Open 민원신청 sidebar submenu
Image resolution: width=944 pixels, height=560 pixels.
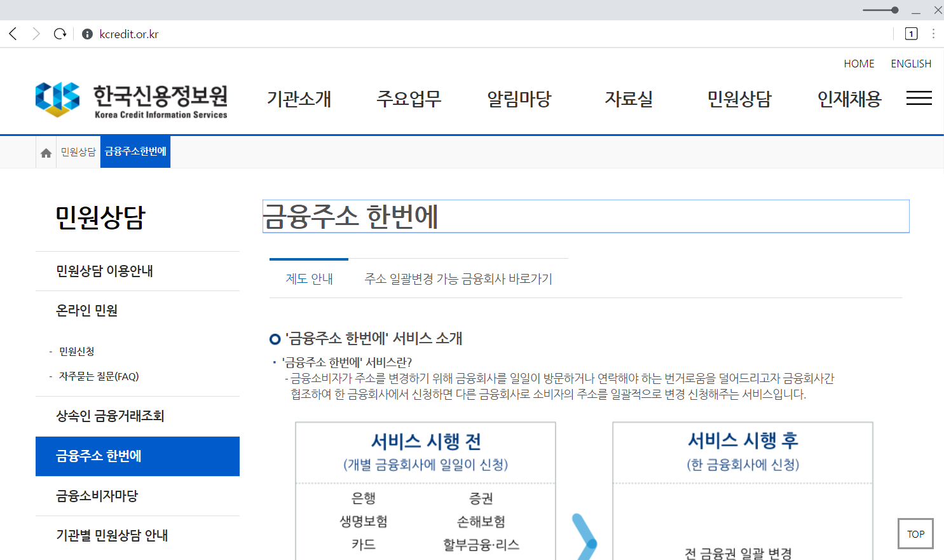(77, 352)
